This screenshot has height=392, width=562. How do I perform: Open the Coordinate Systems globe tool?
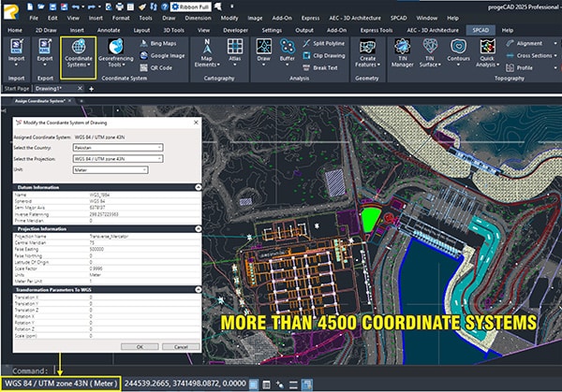click(x=79, y=53)
